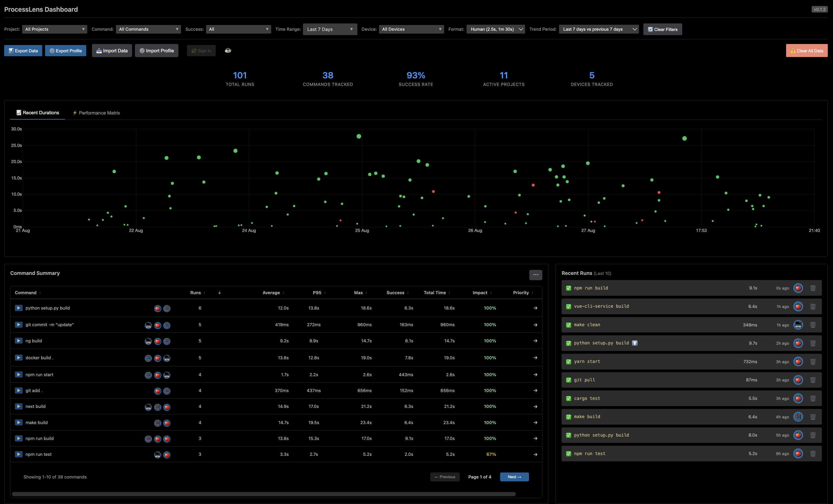The width and height of the screenshot is (833, 504).
Task: Click play icon next to docker build .
Action: pos(18,357)
